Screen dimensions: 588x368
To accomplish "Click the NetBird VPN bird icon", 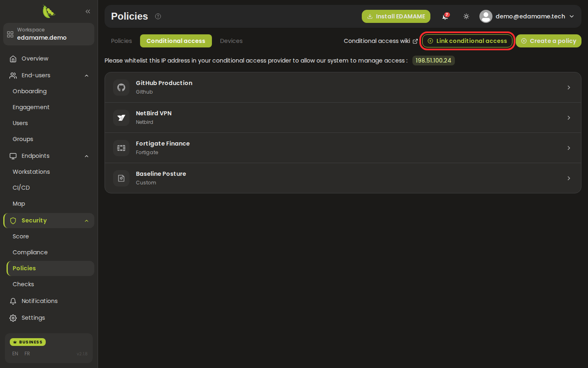I will (121, 118).
